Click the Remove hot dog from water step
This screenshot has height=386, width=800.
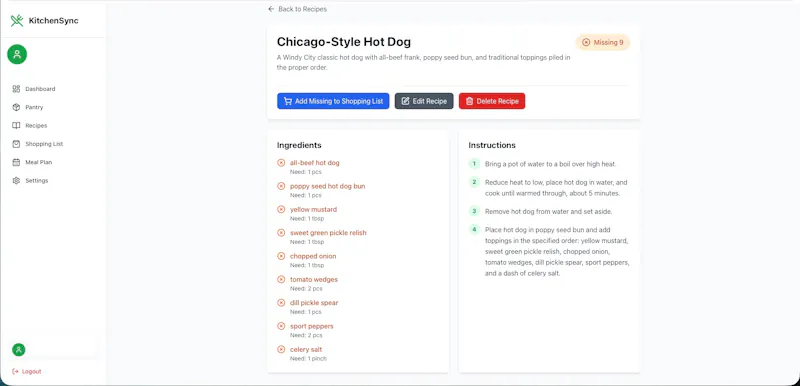point(548,211)
